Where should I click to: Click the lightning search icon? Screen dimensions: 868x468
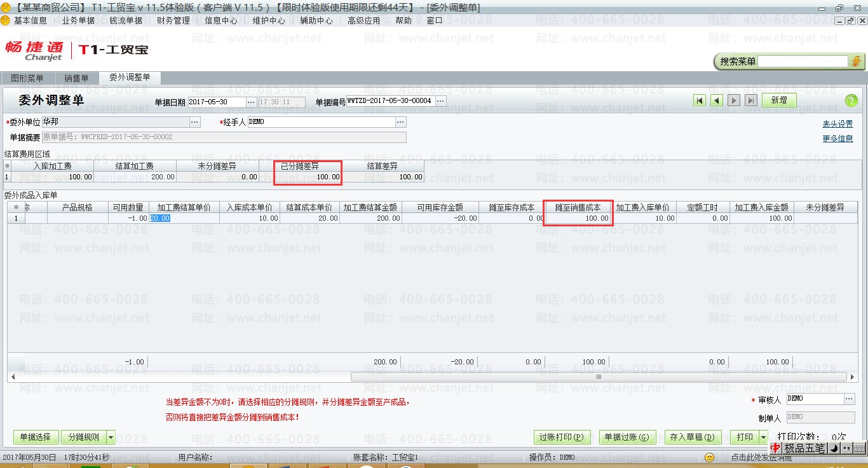click(x=857, y=62)
